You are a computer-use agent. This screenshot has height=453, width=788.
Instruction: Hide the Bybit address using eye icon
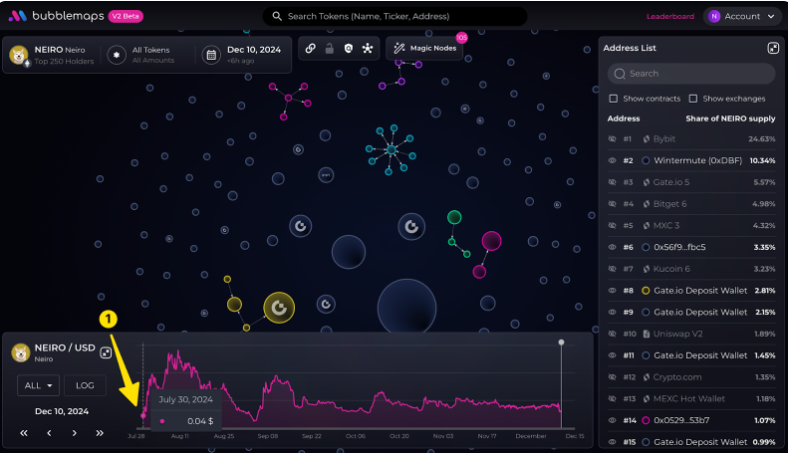click(x=612, y=139)
